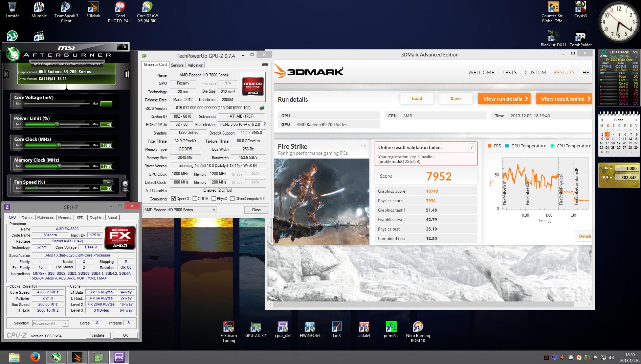This screenshot has height=364, width=641.
Task: Open the Caches tab in CPU-Z
Action: coord(27,218)
